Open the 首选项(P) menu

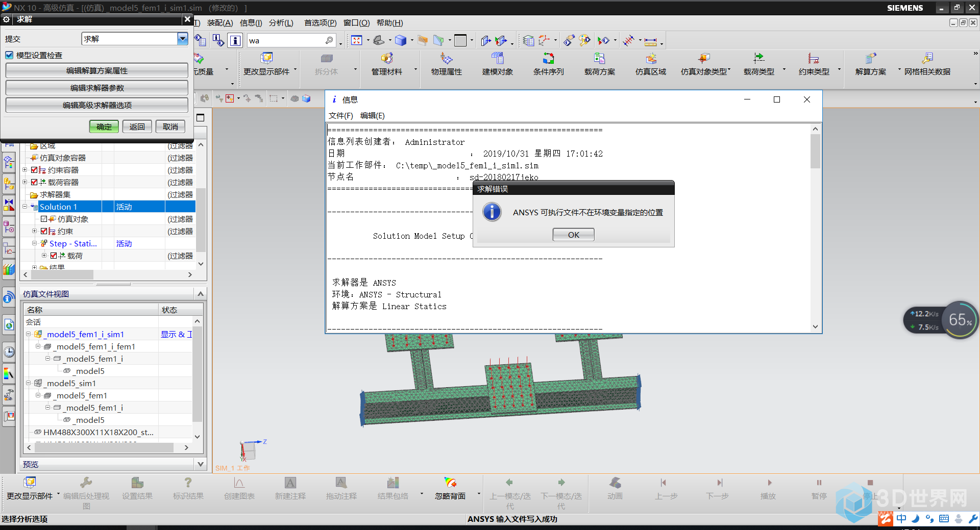[321, 23]
